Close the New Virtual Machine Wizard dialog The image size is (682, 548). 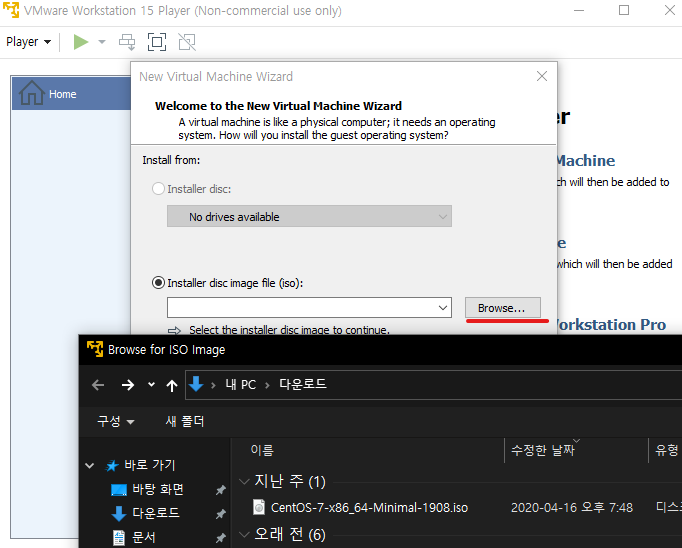coord(542,76)
